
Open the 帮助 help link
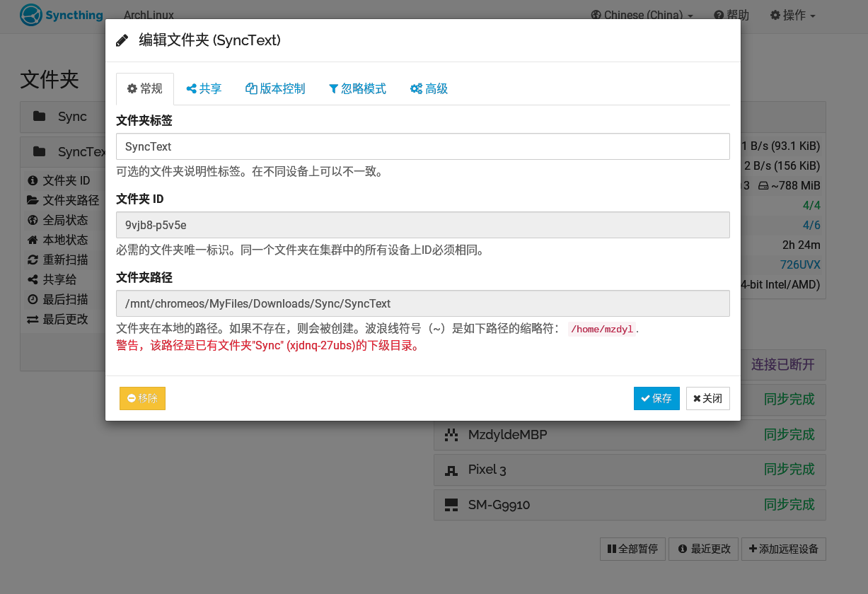[x=731, y=15]
